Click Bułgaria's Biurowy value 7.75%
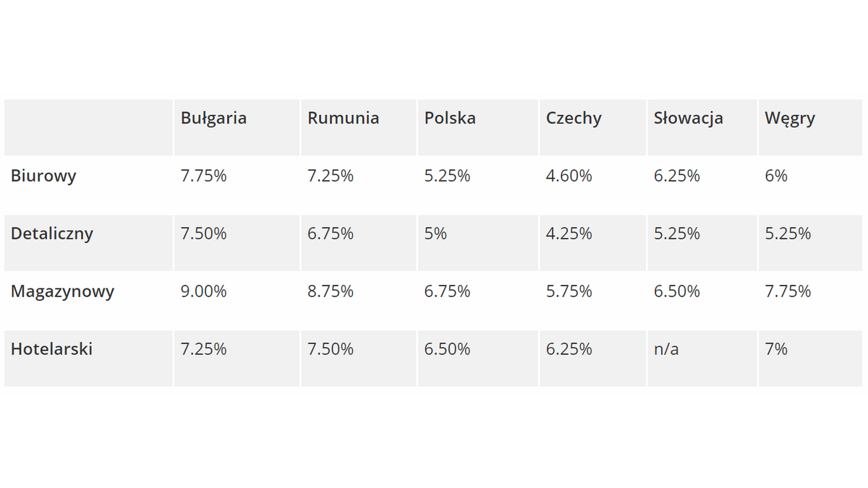 tap(203, 176)
